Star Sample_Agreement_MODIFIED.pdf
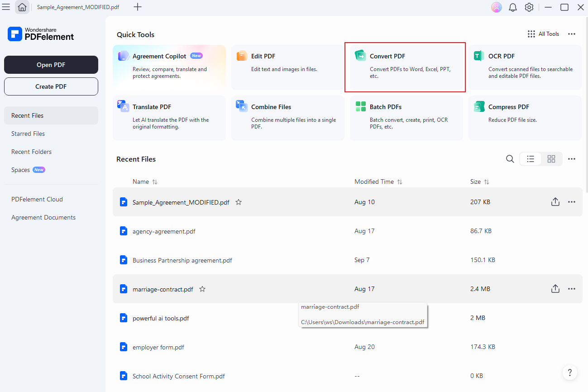The height and width of the screenshot is (392, 588). pos(239,202)
